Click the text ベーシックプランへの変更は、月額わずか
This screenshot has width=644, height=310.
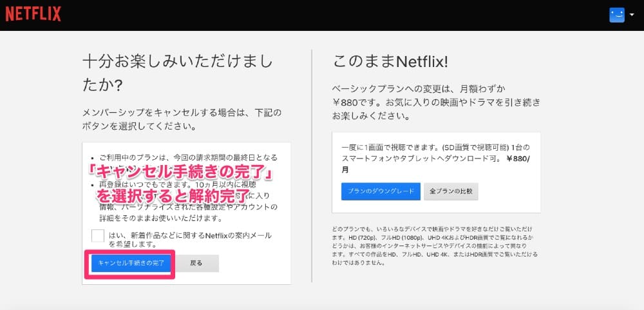click(x=419, y=89)
